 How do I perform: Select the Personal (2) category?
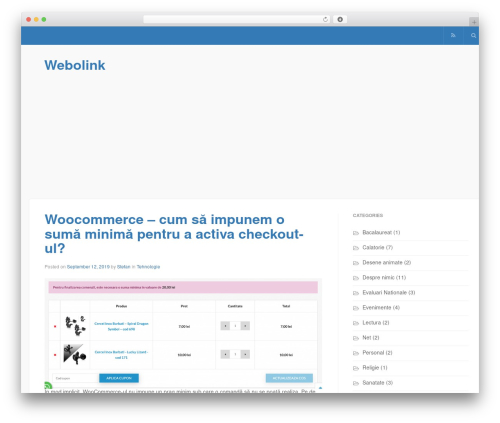pyautogui.click(x=377, y=352)
